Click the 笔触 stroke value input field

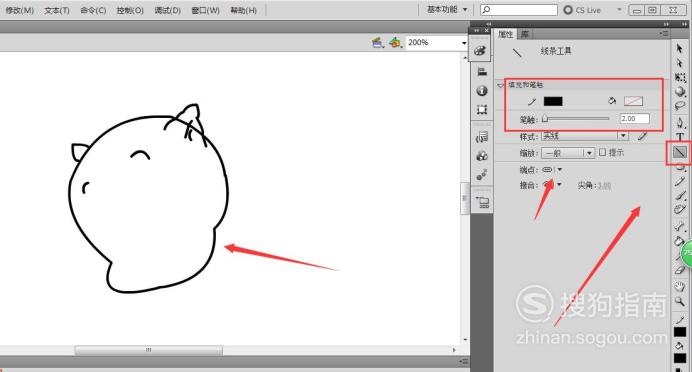[635, 119]
